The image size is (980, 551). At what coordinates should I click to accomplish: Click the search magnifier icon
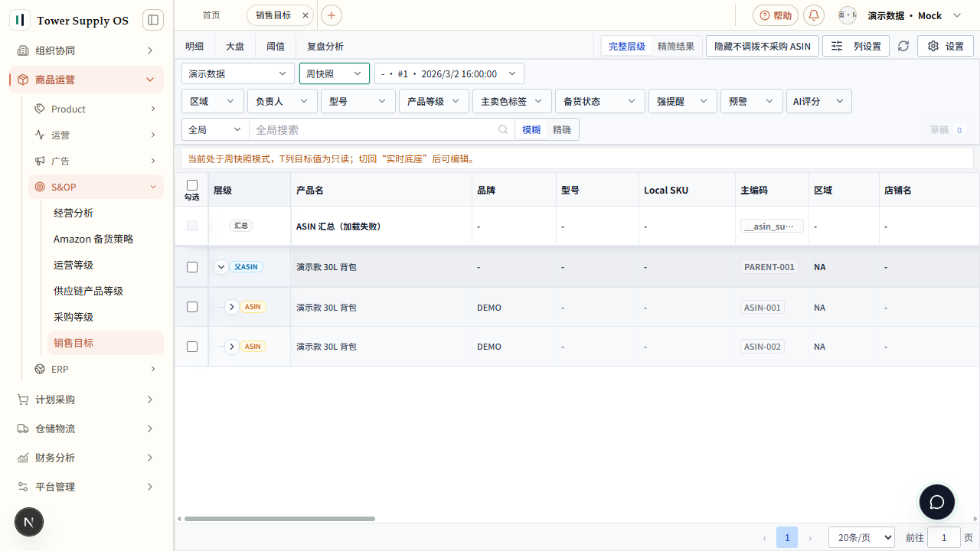tap(503, 130)
